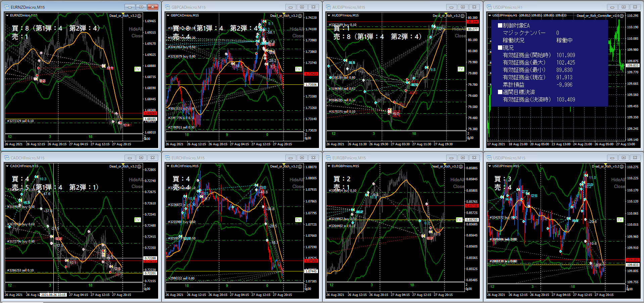
Task: Click the Controller EA smiley icon in USDJPY H1 chart
Action: tap(622, 16)
